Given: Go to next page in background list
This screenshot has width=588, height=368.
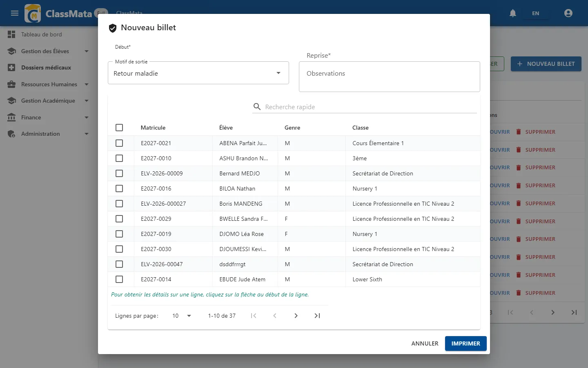Looking at the screenshot, I should [553, 312].
